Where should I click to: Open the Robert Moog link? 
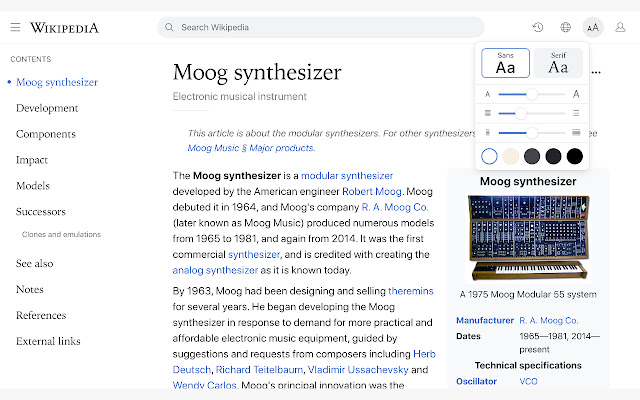(372, 190)
